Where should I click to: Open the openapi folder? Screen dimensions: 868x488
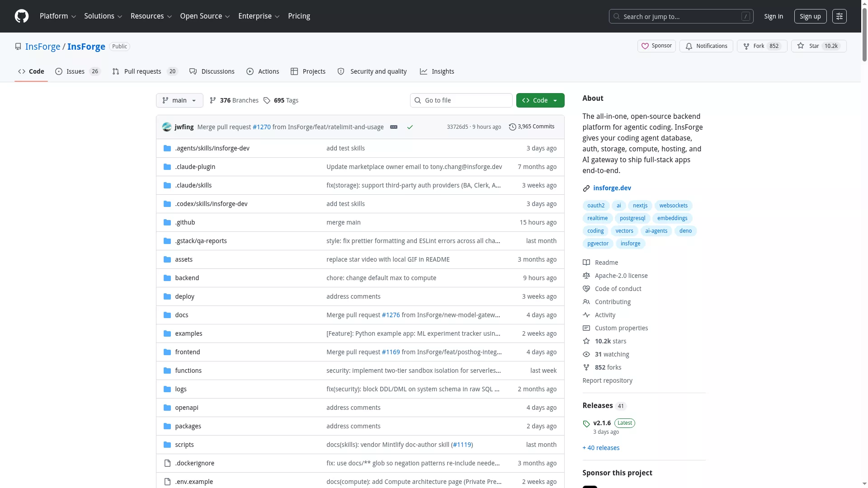tap(187, 408)
